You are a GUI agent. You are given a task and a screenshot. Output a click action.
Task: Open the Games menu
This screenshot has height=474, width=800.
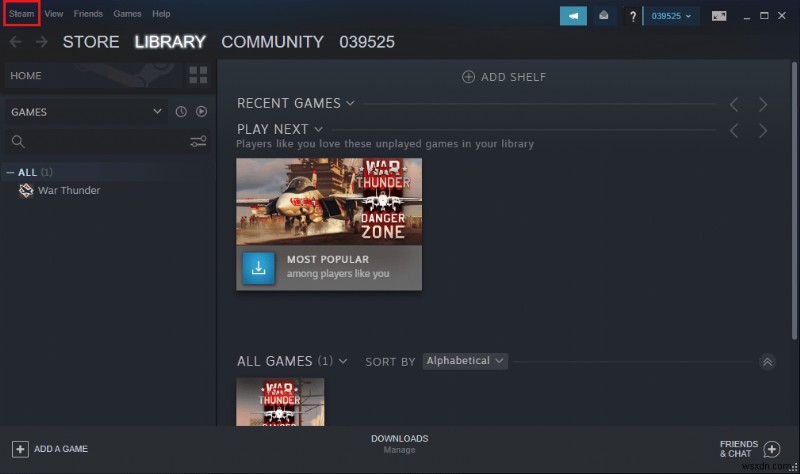pyautogui.click(x=127, y=14)
